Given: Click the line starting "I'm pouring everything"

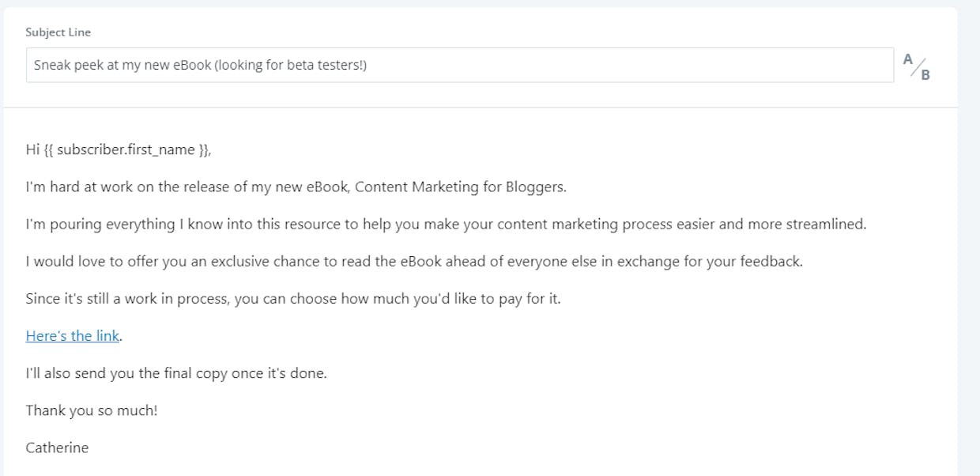Looking at the screenshot, I should tap(447, 224).
